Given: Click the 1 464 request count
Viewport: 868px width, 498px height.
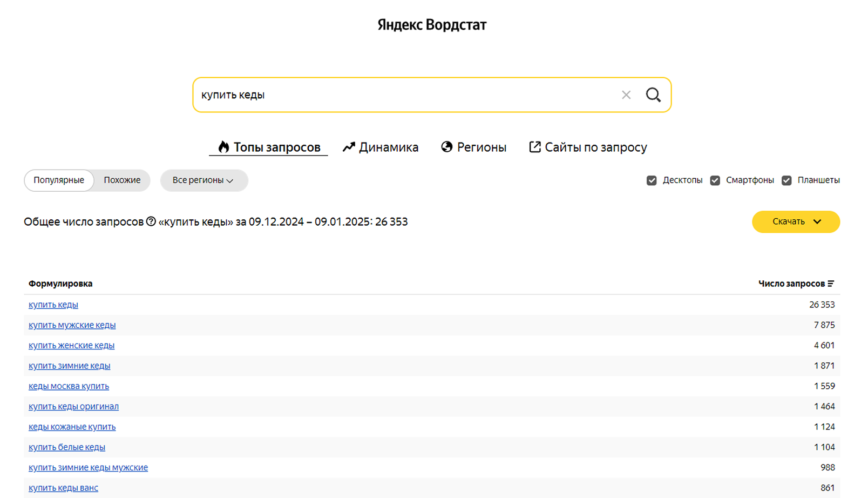Looking at the screenshot, I should click(824, 407).
